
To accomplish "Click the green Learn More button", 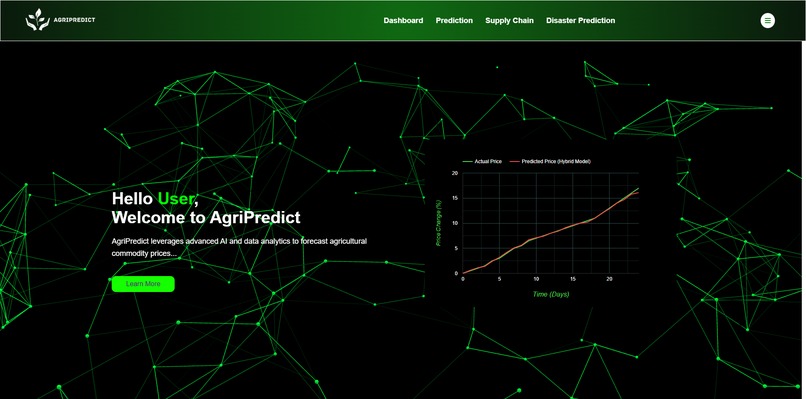I will pos(143,284).
